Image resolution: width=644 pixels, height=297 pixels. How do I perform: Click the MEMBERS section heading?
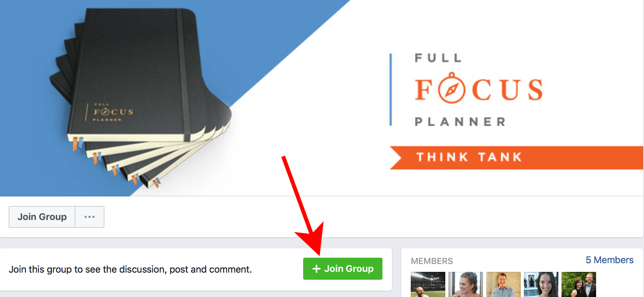[432, 261]
